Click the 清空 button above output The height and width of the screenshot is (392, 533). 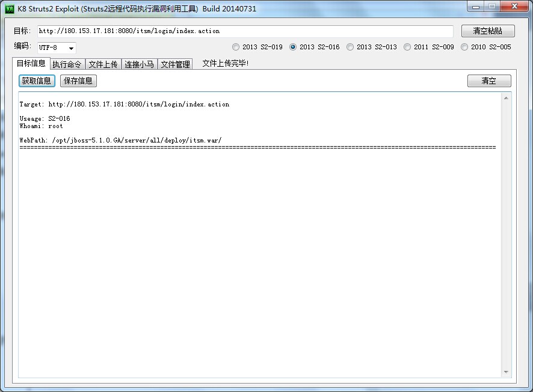click(489, 81)
